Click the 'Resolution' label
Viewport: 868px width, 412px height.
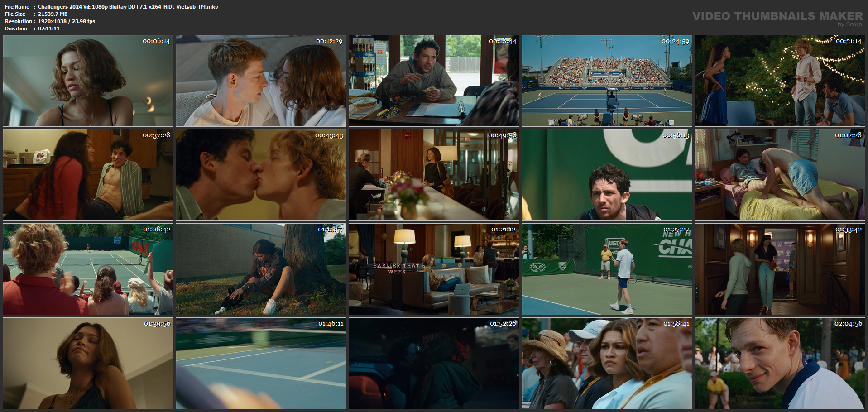[x=19, y=21]
